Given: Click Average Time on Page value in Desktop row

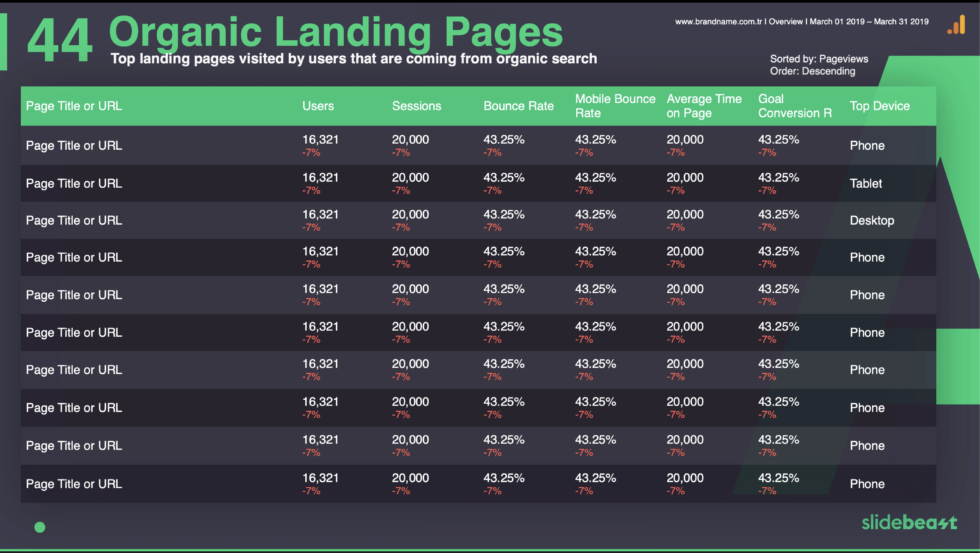Looking at the screenshot, I should [x=685, y=214].
